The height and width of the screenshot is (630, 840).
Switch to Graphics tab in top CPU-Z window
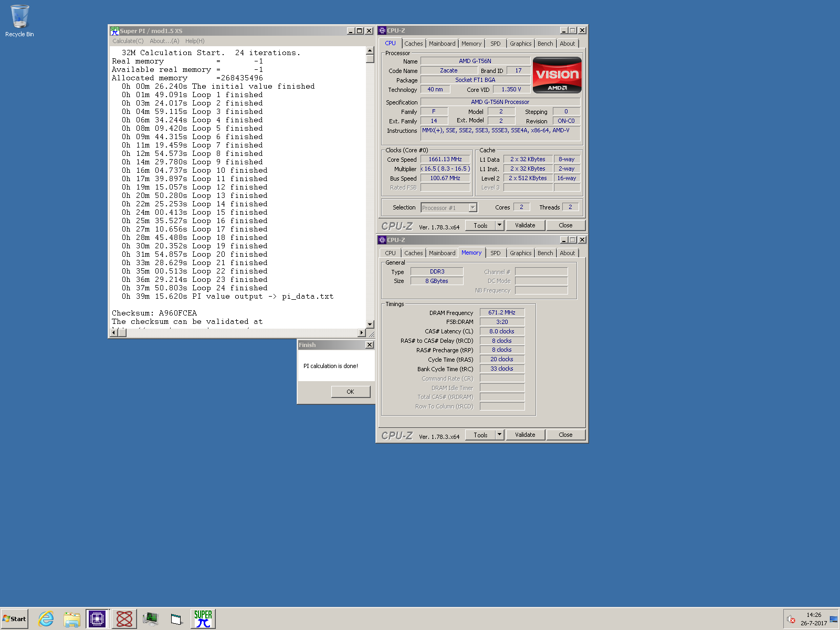point(521,44)
